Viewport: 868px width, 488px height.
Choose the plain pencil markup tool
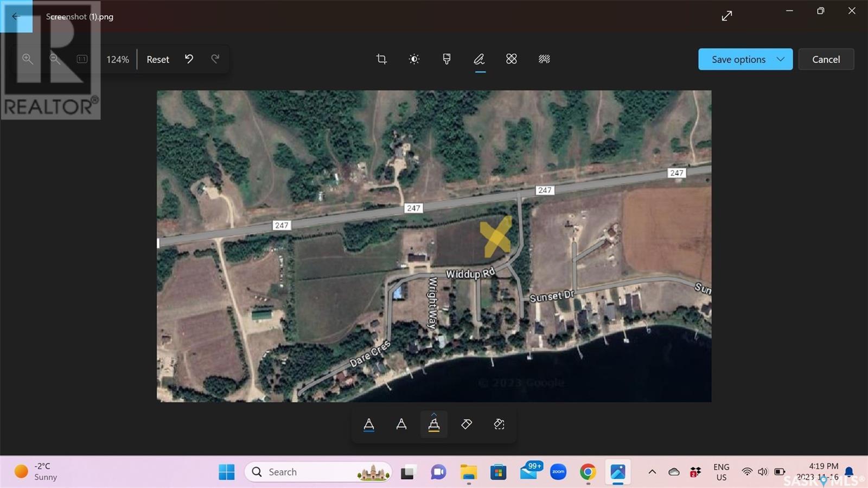click(401, 424)
